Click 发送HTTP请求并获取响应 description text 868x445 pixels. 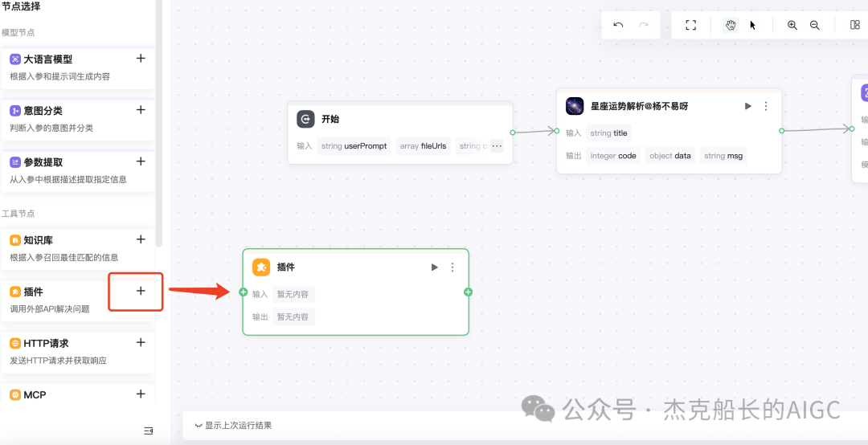click(58, 361)
